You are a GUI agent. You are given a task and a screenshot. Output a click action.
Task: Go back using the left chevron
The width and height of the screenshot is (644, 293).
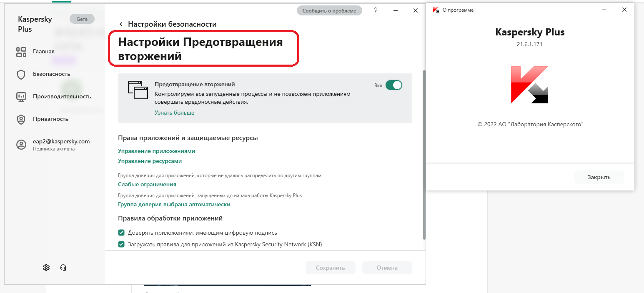(121, 25)
